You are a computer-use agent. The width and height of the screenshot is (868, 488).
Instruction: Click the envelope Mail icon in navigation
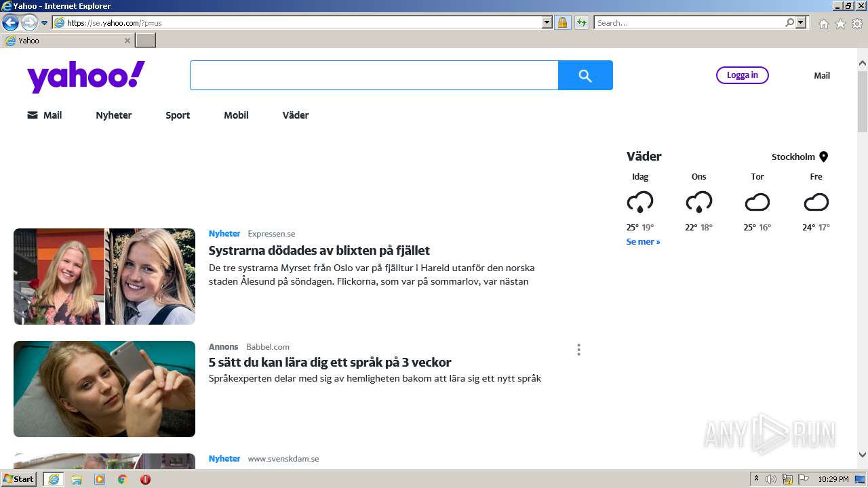coord(33,115)
